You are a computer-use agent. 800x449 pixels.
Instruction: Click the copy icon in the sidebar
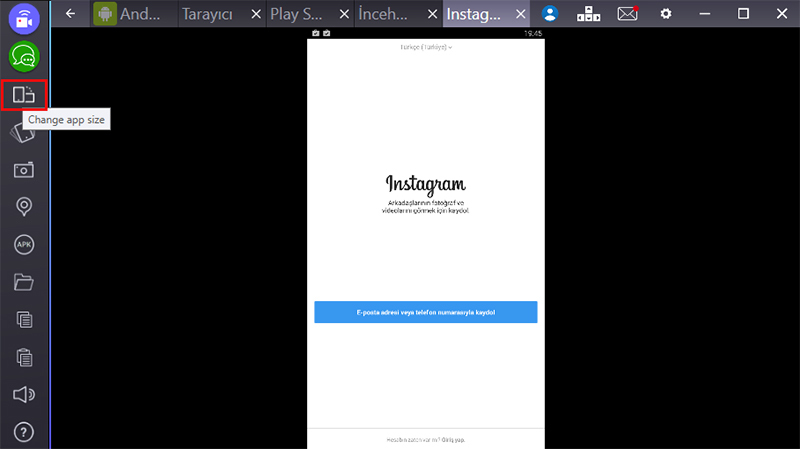tap(24, 320)
